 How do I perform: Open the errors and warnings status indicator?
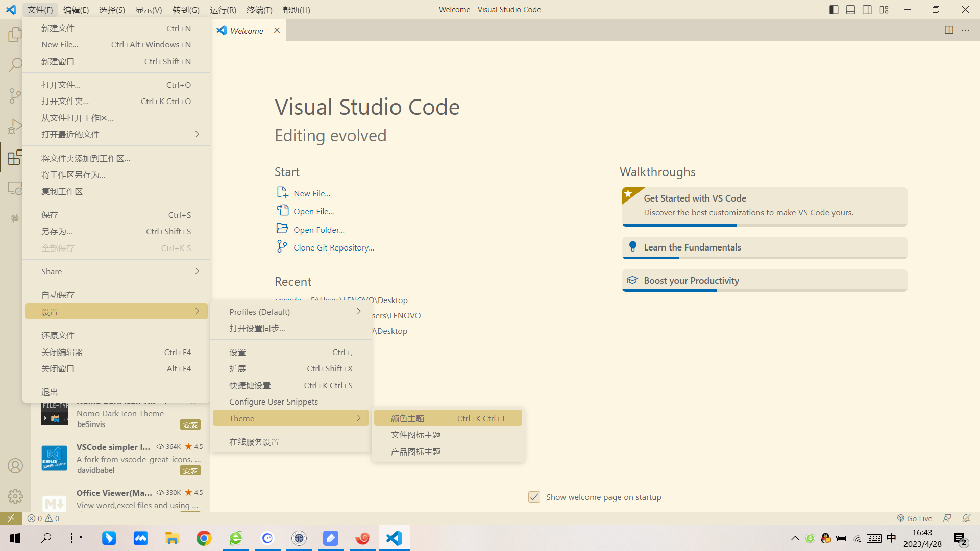coord(43,518)
